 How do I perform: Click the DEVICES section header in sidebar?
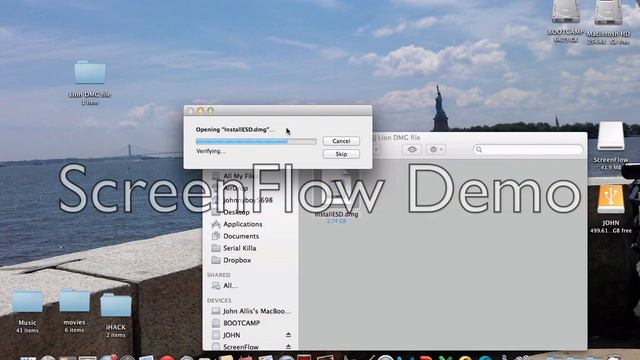point(219,300)
